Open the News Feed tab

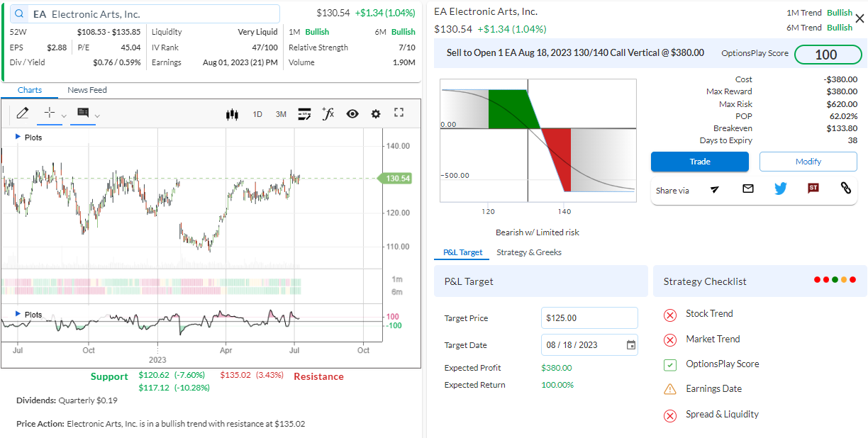tap(87, 90)
